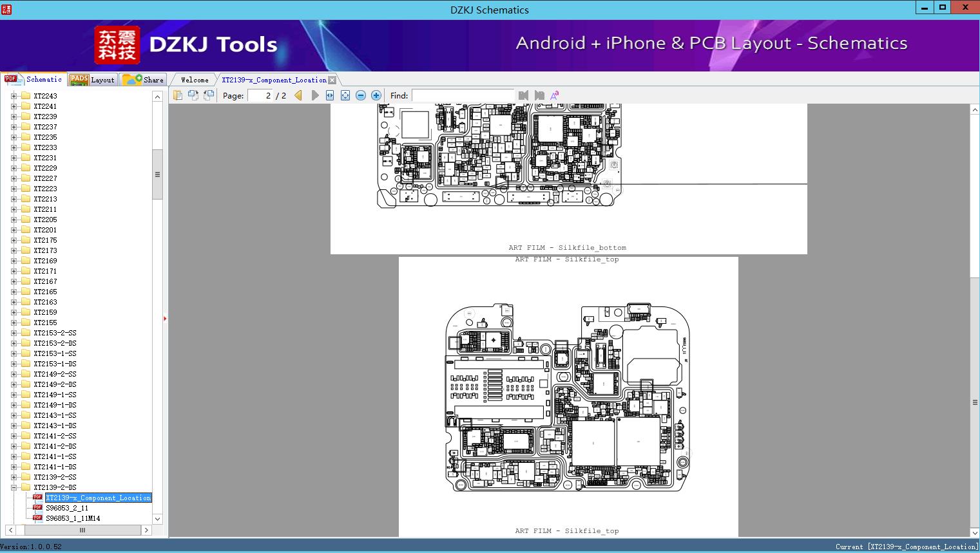Click the XT2141-2-SS folder icon

click(26, 436)
